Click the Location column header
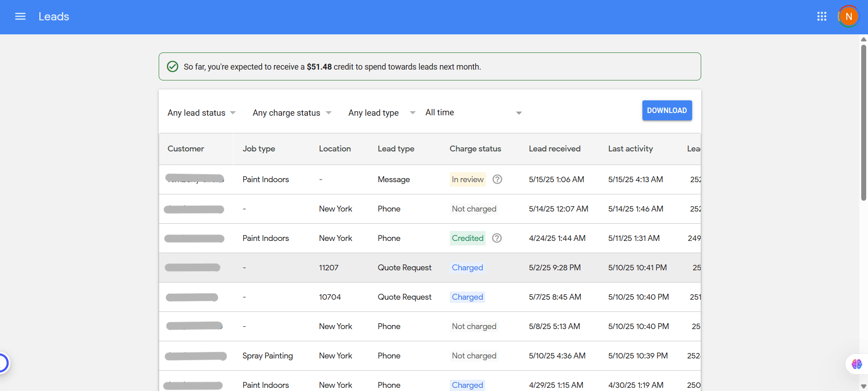This screenshot has width=868, height=391. (x=335, y=149)
